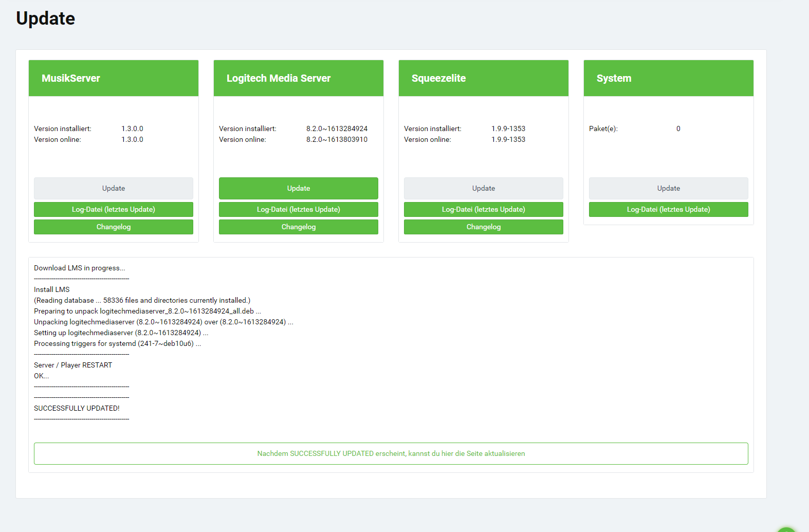Select Squeezelite 'Version online:' label

[428, 139]
